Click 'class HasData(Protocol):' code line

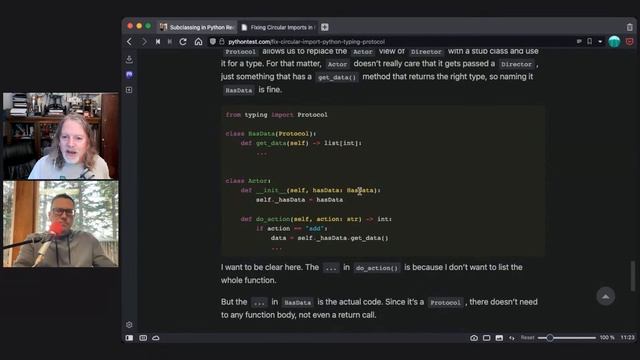pos(271,133)
